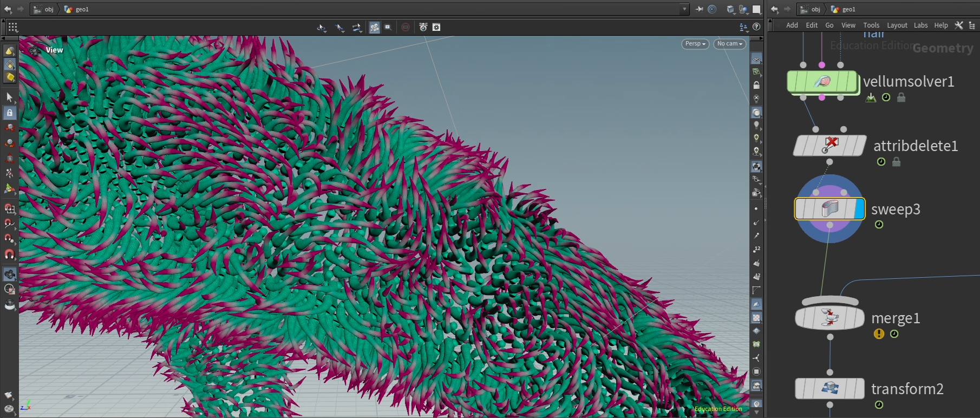Click the viewport help question mark icon
Screen dimensions: 980x418
tap(756, 27)
